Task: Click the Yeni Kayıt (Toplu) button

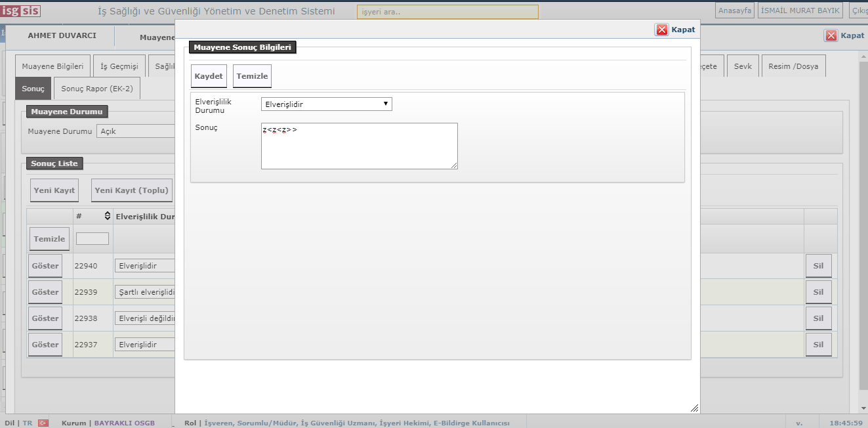Action: 131,190
